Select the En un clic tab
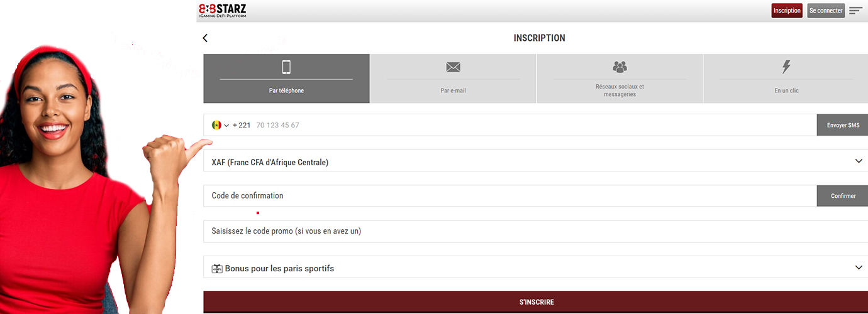The height and width of the screenshot is (314, 868). click(786, 78)
